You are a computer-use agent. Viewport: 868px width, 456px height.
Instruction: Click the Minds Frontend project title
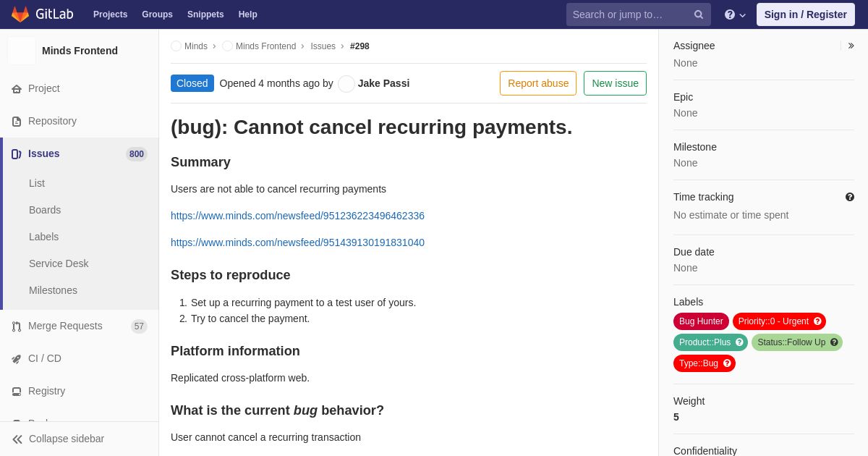80,51
